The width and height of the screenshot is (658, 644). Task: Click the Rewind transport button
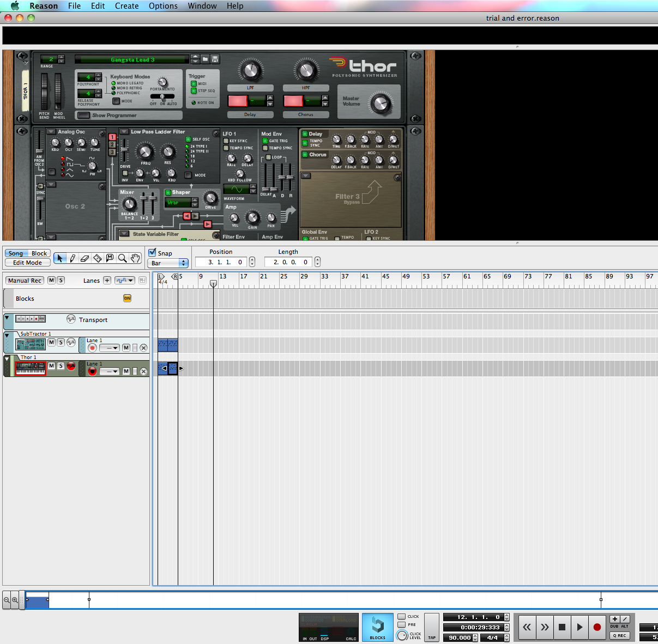(527, 627)
